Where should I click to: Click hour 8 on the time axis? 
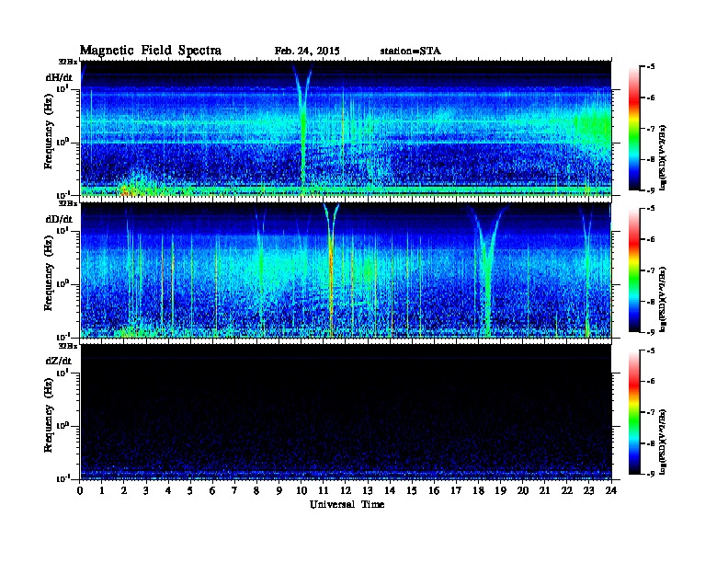click(x=256, y=491)
